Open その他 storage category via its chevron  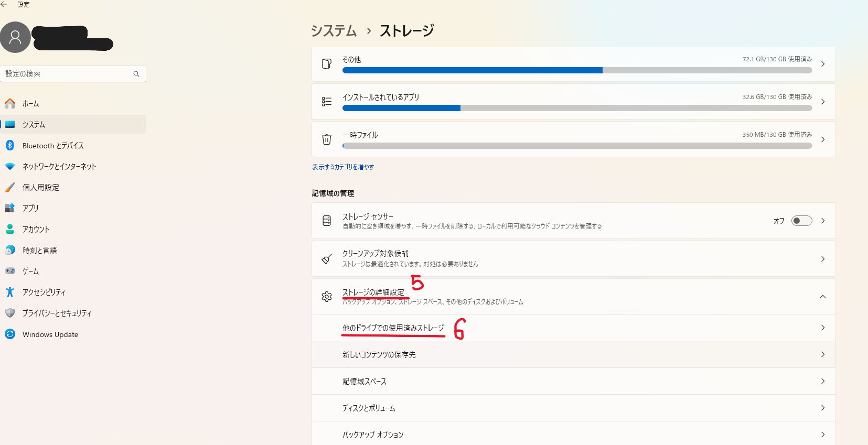tap(823, 64)
